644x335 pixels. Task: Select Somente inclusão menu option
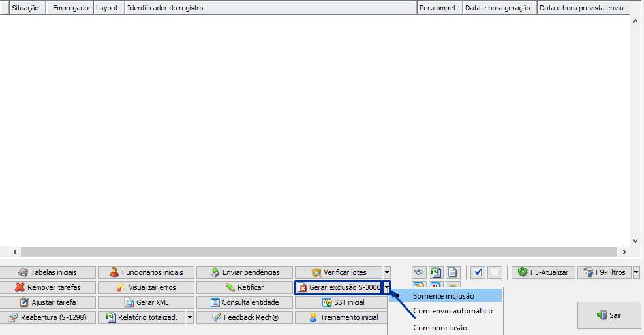[446, 296]
